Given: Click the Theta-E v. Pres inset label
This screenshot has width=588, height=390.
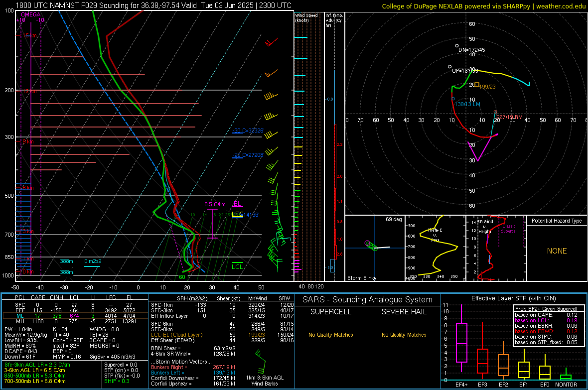Looking at the screenshot, I should 435,235.
